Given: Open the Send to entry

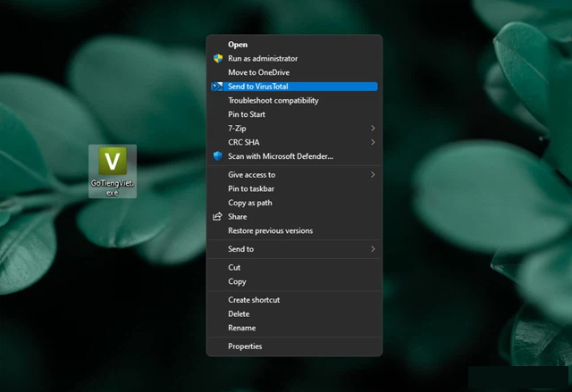Looking at the screenshot, I should (294, 249).
